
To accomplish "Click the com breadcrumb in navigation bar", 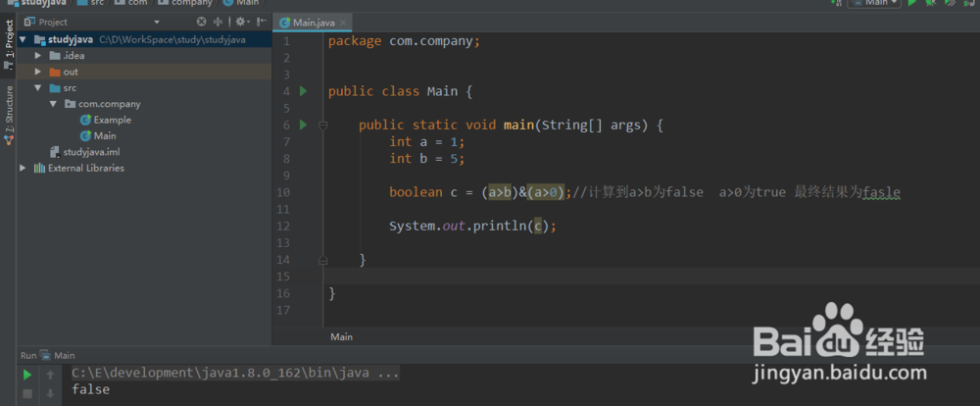I will click(x=130, y=3).
